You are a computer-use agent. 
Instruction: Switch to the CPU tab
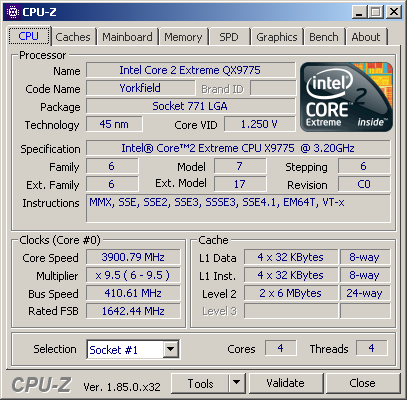coord(29,36)
